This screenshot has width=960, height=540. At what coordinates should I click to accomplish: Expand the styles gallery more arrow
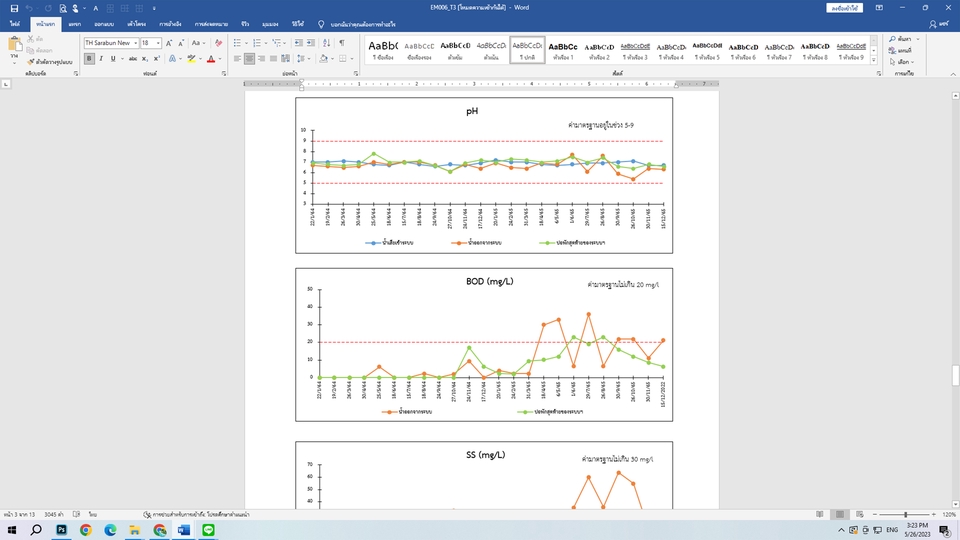[x=874, y=61]
